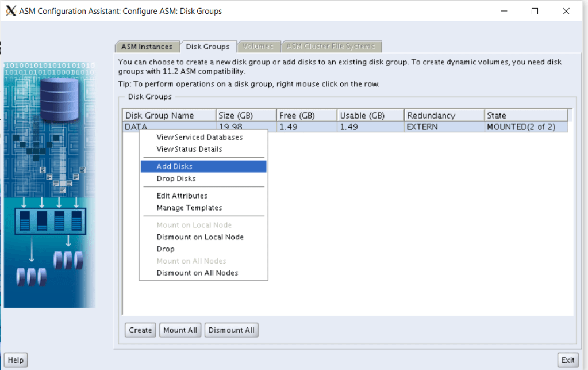
Task: Switch to the ASM Instances tab
Action: 147,47
